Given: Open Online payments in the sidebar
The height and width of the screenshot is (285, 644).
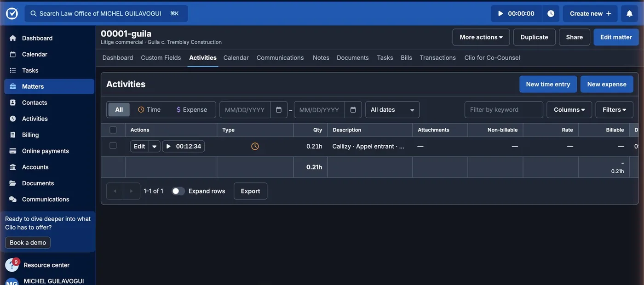Looking at the screenshot, I should point(49,151).
